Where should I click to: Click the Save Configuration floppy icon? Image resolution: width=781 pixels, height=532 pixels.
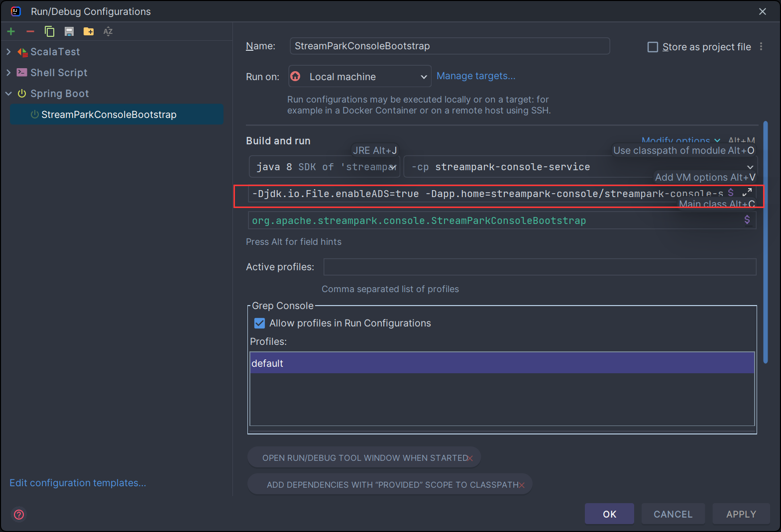point(69,31)
